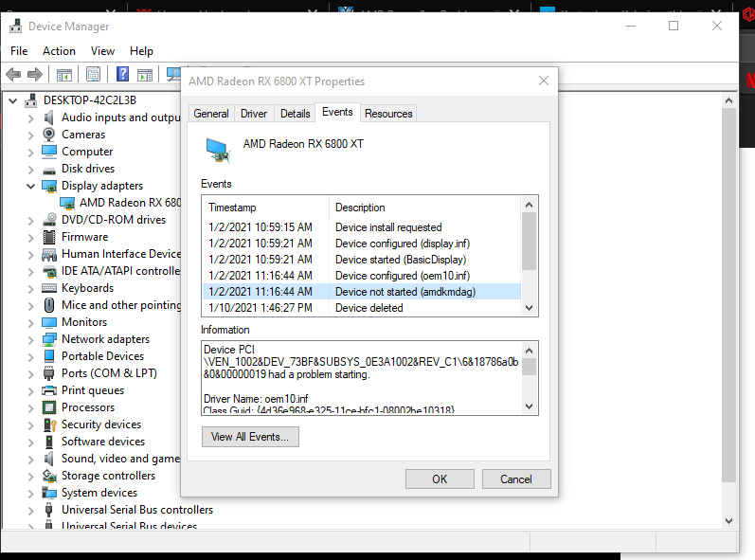Click the Forward arrow toolbar icon
Screen dimensions: 755x560
click(35, 75)
